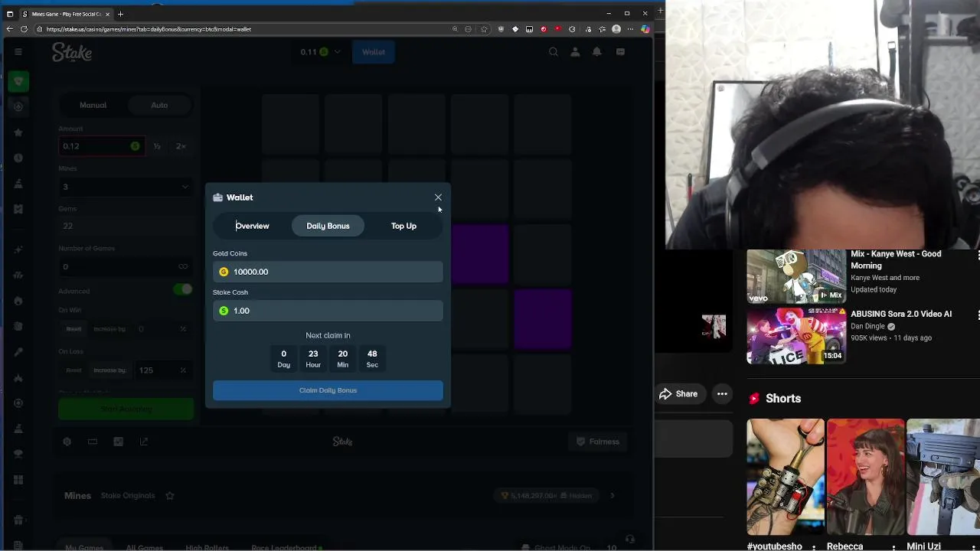Click the blue Wallet button in header
Screen dimensions: 980x551
pos(374,52)
